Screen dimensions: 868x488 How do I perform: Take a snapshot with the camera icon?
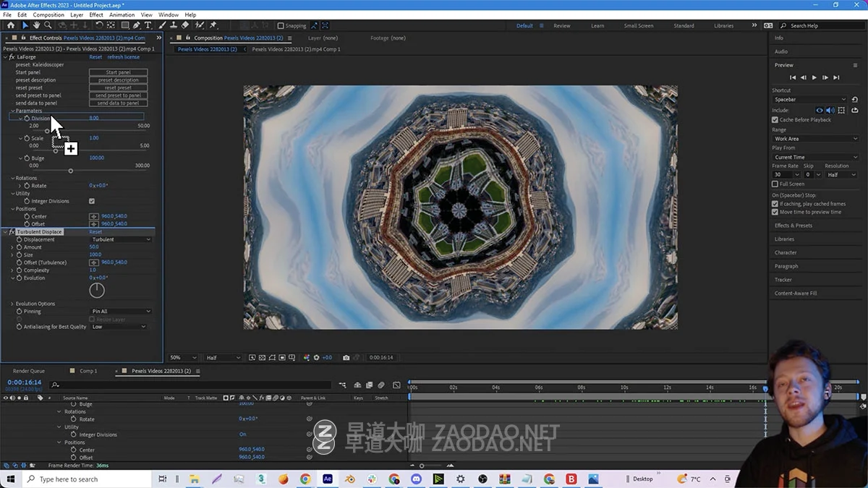point(346,358)
